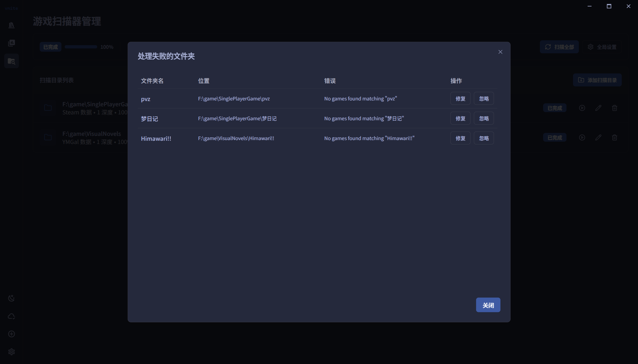
Task: Click folder icon of VisualNovels row
Action: coord(48,137)
